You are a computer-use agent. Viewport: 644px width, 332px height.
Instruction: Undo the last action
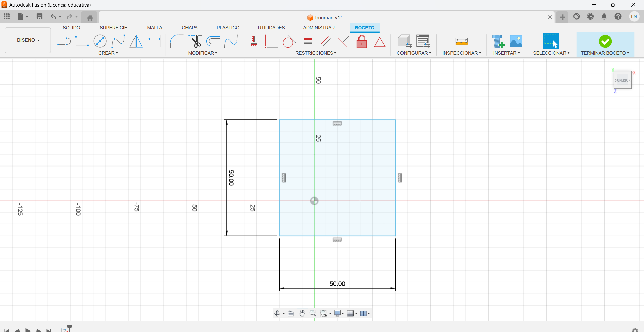53,16
